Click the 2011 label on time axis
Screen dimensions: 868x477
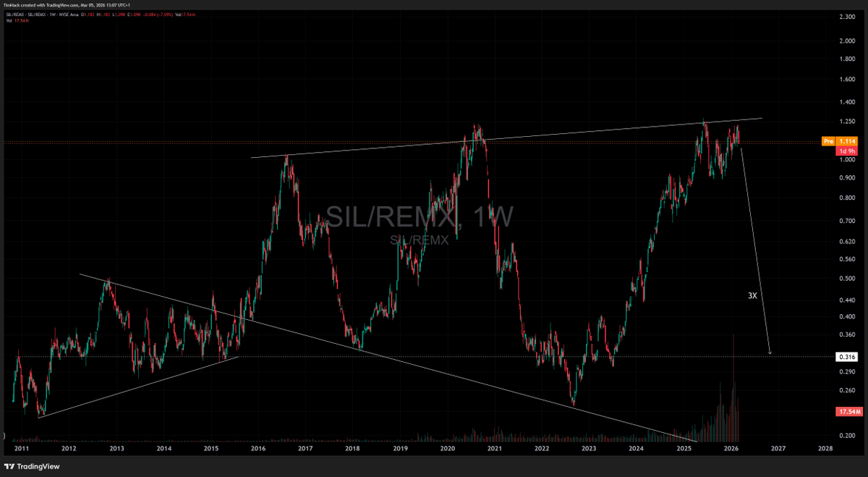coord(22,449)
